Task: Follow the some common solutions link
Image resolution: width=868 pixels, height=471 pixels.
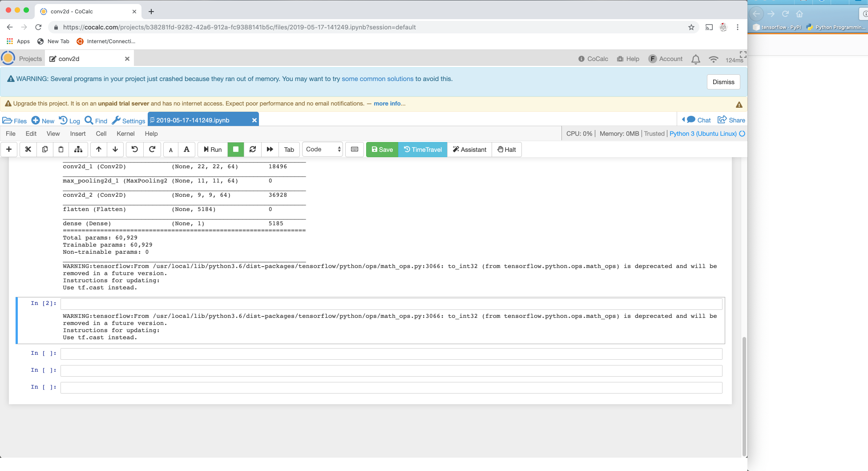Action: click(x=378, y=79)
